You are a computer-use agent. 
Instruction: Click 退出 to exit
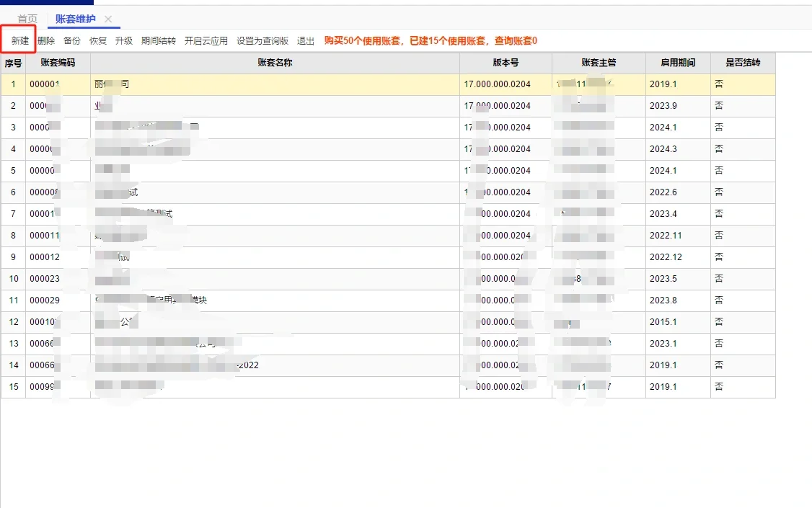[x=306, y=41]
